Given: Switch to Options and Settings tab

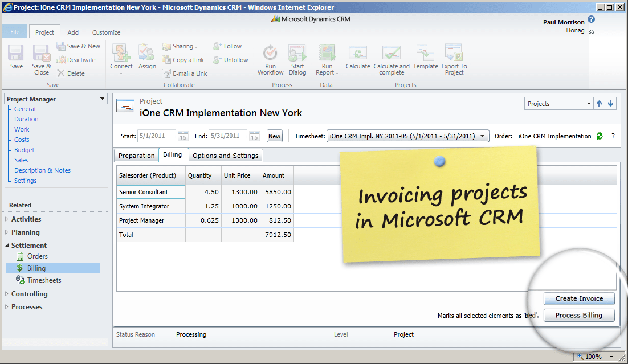Looking at the screenshot, I should coord(226,156).
